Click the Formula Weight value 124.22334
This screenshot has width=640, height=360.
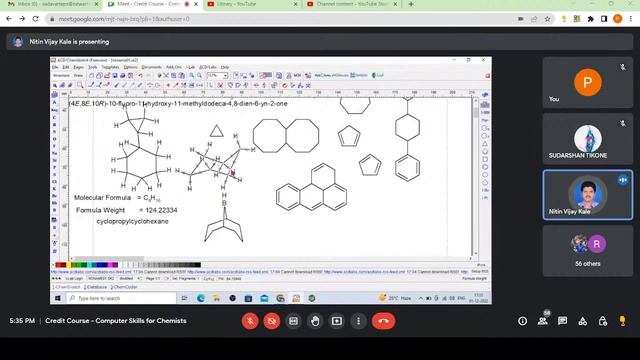[x=162, y=210]
